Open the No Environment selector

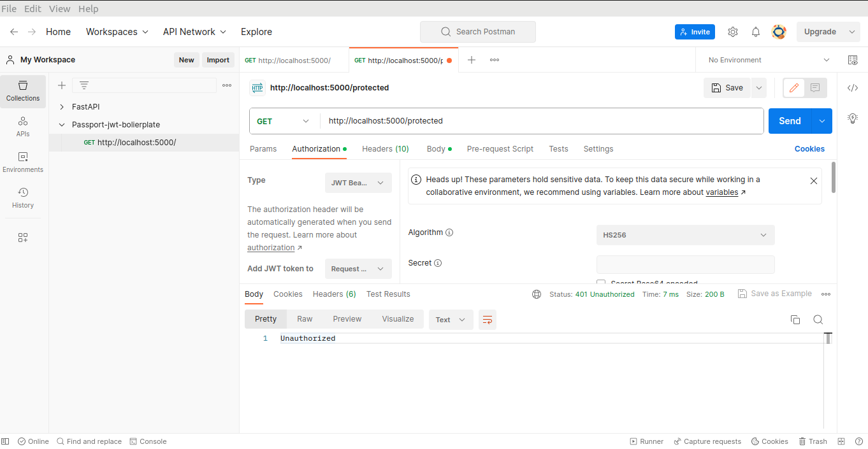769,60
